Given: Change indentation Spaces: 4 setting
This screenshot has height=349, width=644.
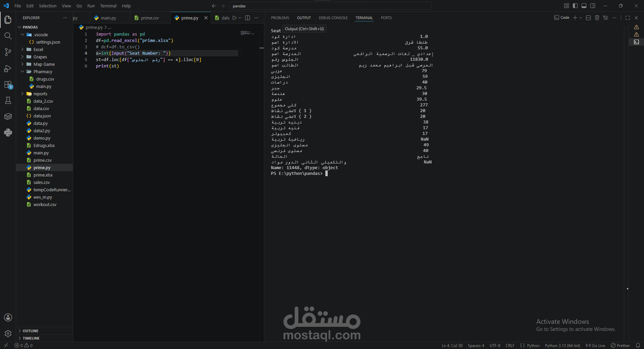Looking at the screenshot, I should pos(476,345).
